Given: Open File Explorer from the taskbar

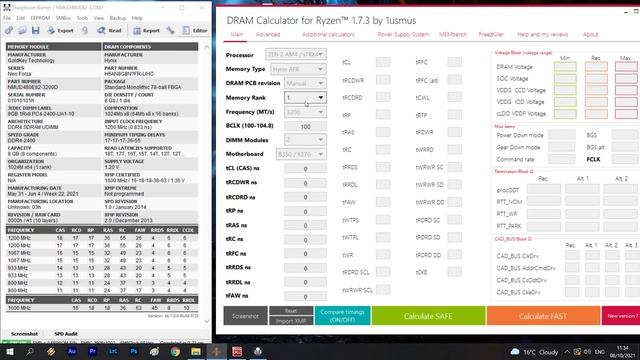Looking at the screenshot, I should [196, 351].
